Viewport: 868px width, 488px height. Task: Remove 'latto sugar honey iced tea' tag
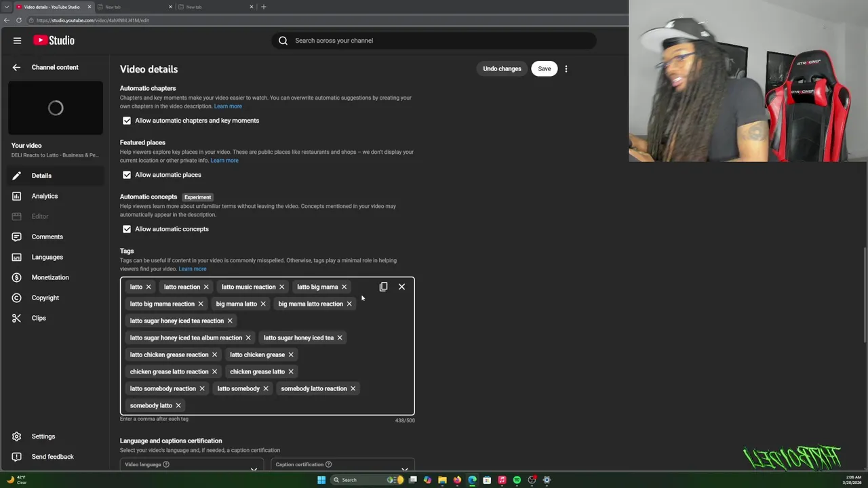tap(340, 338)
